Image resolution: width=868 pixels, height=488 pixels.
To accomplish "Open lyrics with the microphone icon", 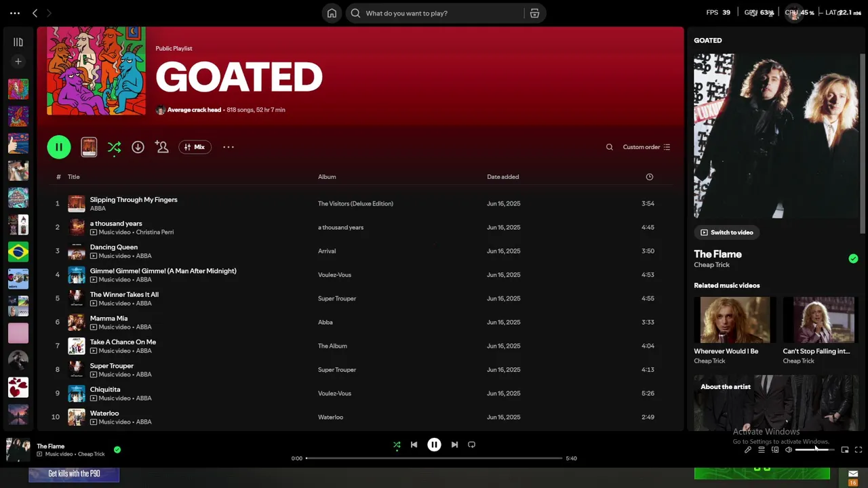I will point(748,449).
